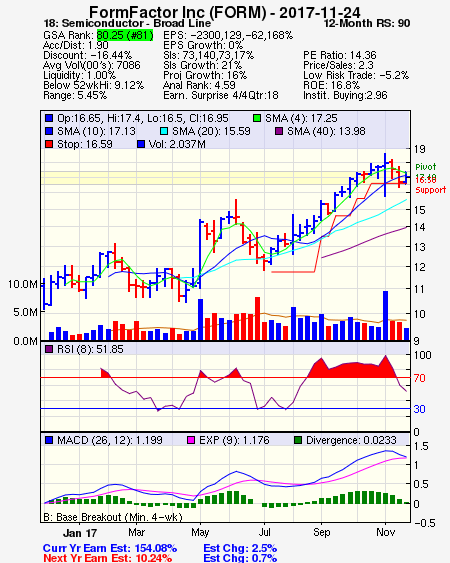Image resolution: width=450 pixels, height=563 pixels.
Task: Click the magenta EXP (9) legend swatch
Action: 191,440
